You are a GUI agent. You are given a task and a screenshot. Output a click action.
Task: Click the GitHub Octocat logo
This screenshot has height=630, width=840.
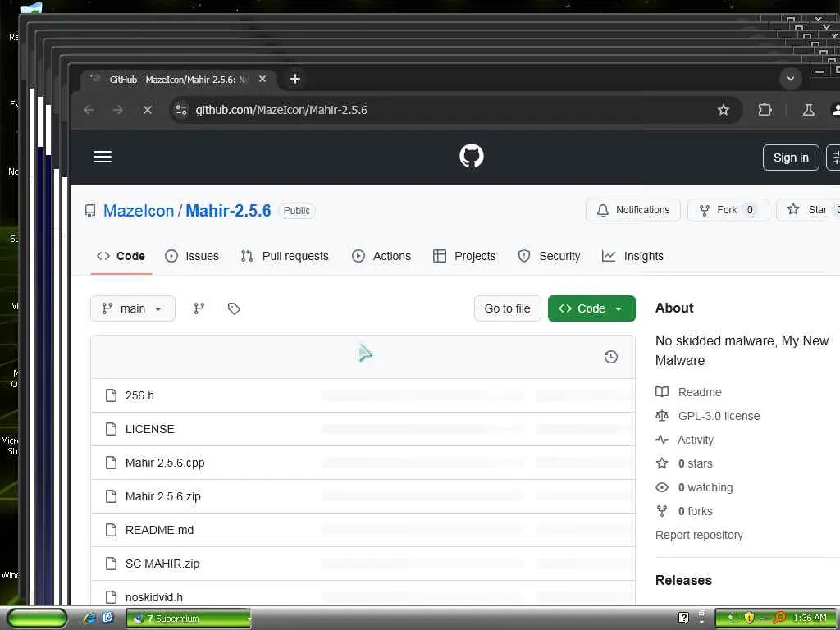[x=472, y=157]
